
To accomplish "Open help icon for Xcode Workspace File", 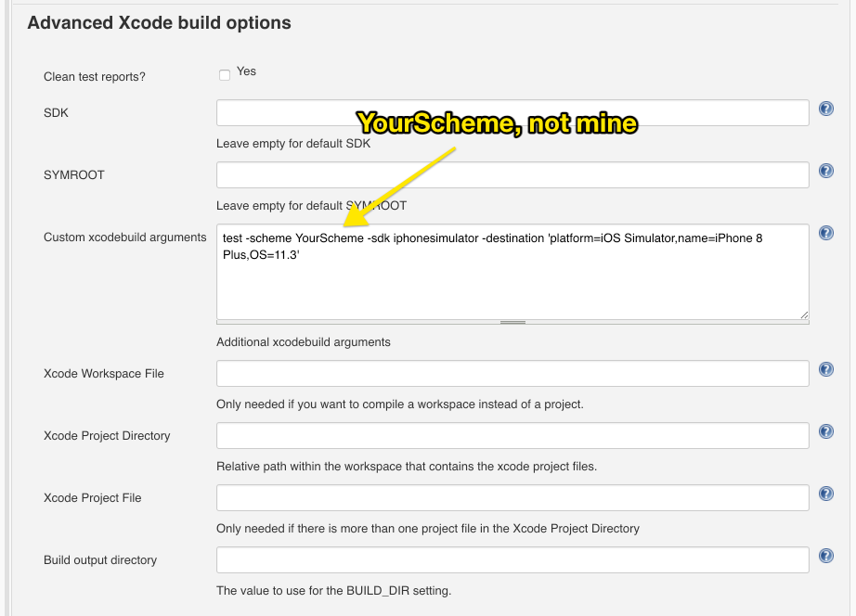I will 826,369.
